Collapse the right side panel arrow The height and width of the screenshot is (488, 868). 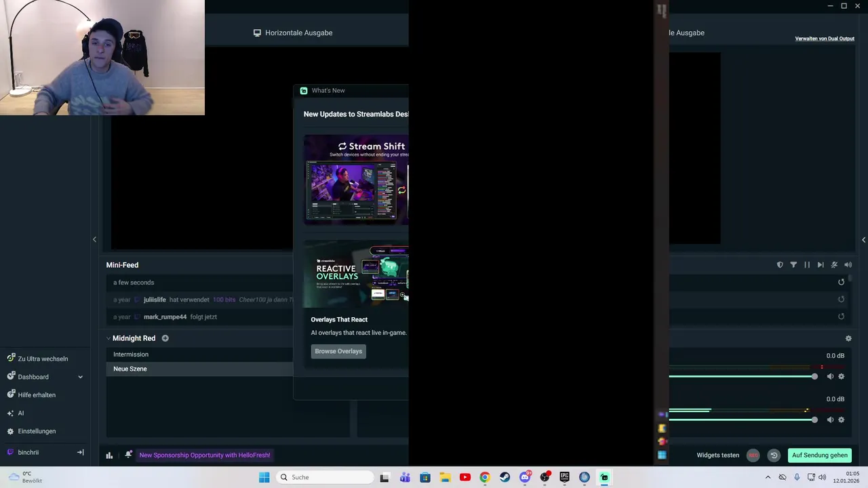863,239
